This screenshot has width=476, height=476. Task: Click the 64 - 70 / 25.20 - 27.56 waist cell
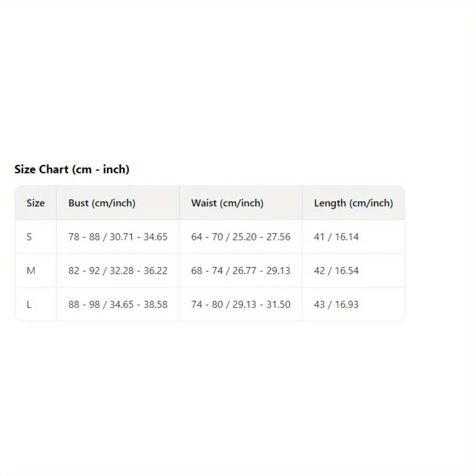coord(240,237)
